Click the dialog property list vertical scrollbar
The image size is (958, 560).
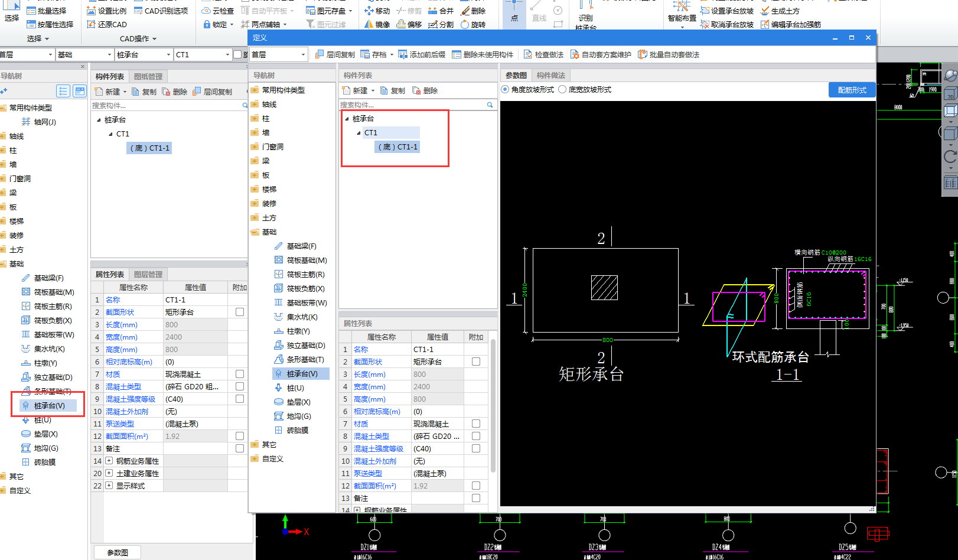tap(493, 406)
